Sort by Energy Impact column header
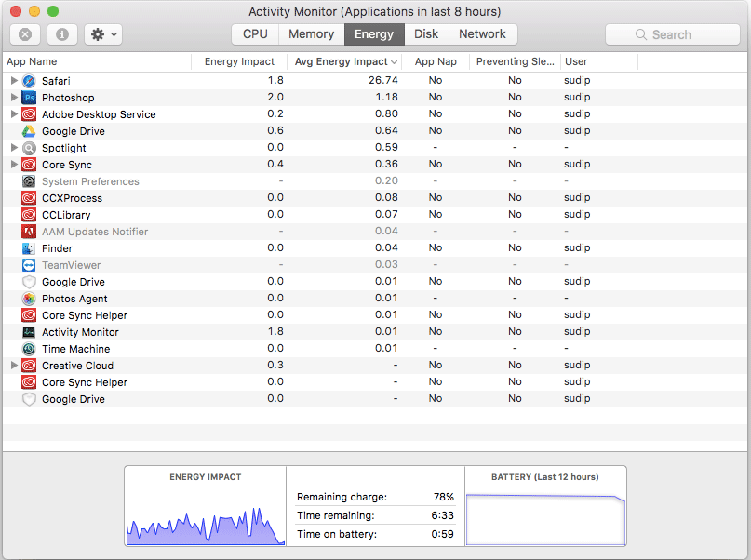This screenshot has height=560, width=751. [x=239, y=61]
